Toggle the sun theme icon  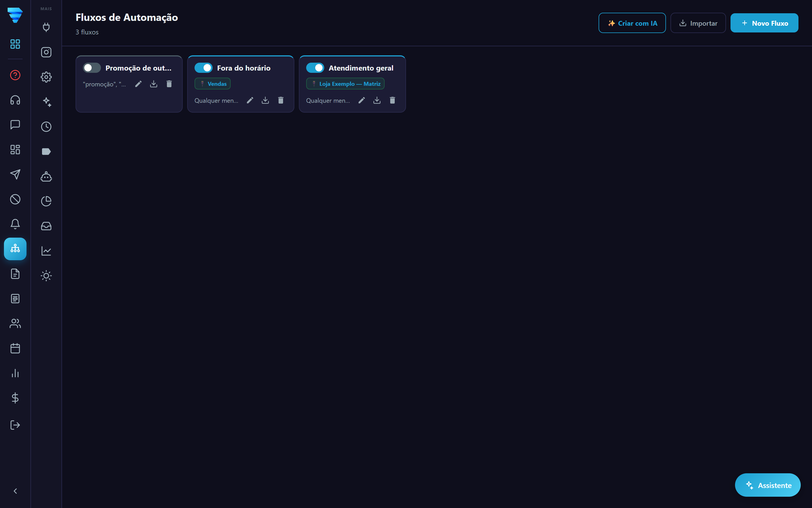(46, 276)
